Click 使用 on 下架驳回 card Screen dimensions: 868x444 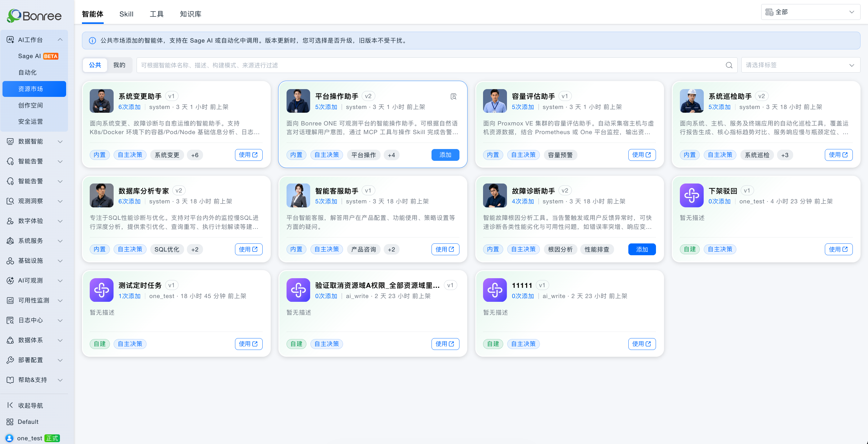[x=838, y=249]
